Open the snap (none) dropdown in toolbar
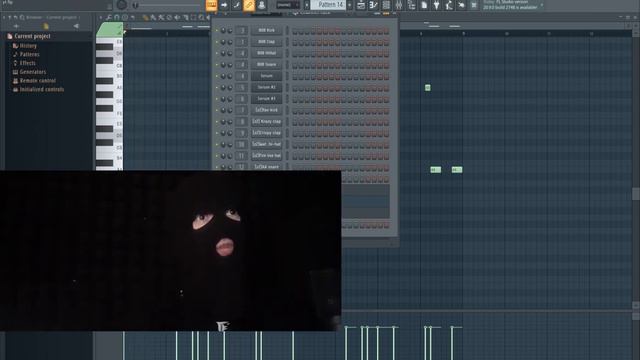 point(288,5)
